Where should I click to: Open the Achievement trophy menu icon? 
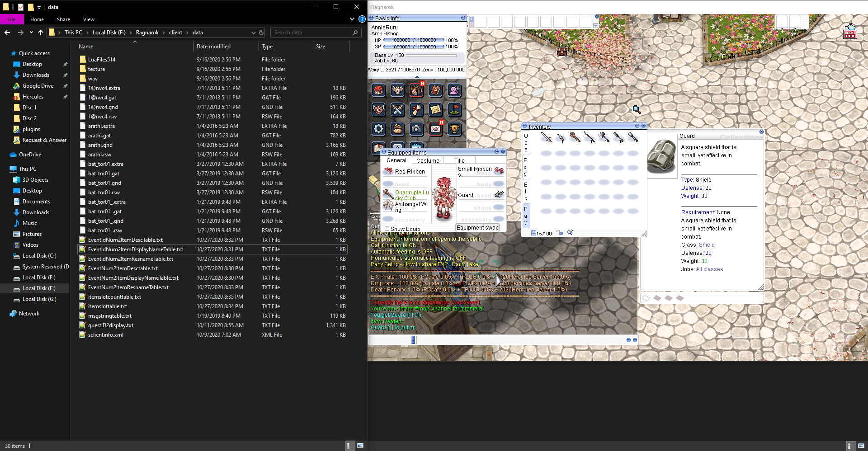pyautogui.click(x=454, y=129)
